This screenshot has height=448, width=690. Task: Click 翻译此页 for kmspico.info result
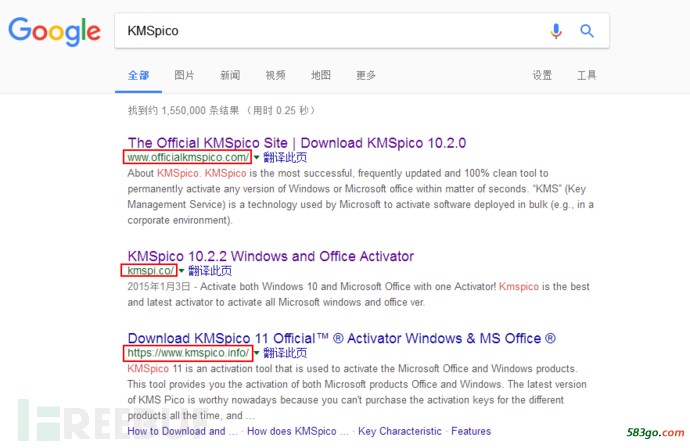(285, 353)
